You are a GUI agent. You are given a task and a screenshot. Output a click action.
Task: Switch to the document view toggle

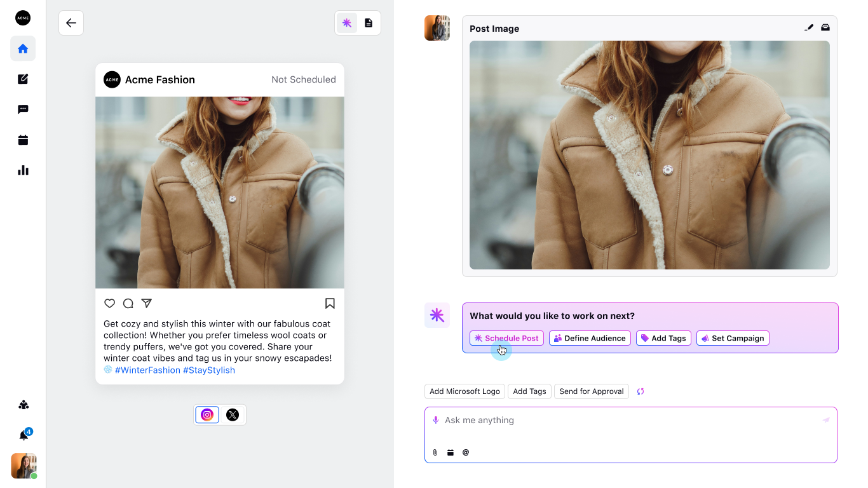click(x=369, y=23)
